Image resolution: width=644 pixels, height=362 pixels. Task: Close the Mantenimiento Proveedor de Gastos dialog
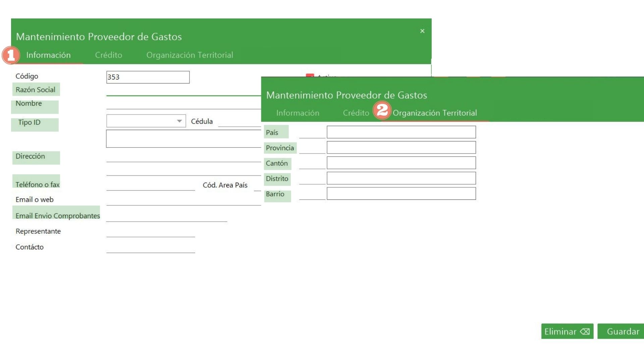click(422, 31)
